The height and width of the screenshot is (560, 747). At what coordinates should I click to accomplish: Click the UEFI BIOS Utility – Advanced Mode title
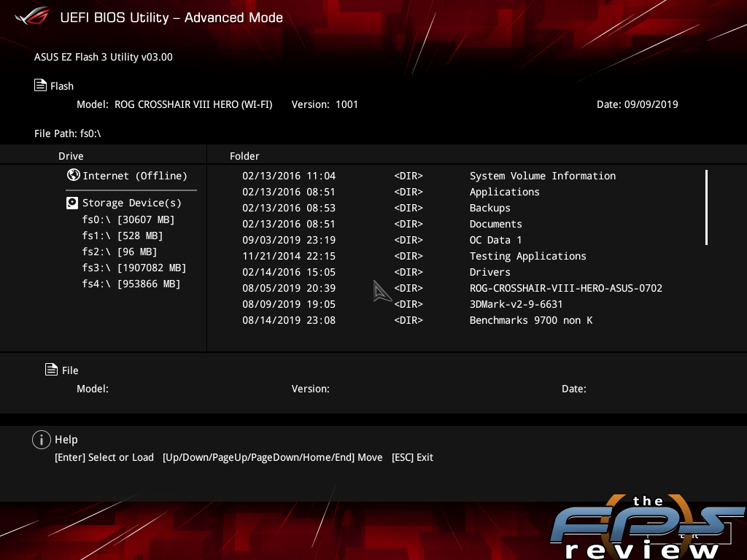click(x=171, y=17)
